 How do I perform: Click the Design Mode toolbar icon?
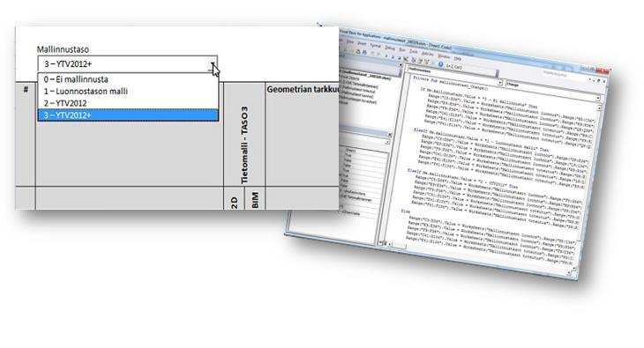(406, 59)
